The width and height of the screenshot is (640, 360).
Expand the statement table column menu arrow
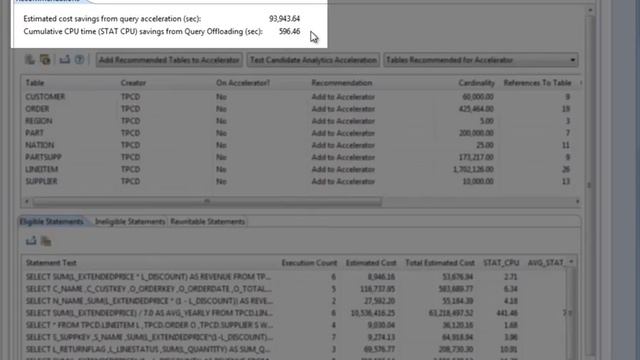[571, 262]
